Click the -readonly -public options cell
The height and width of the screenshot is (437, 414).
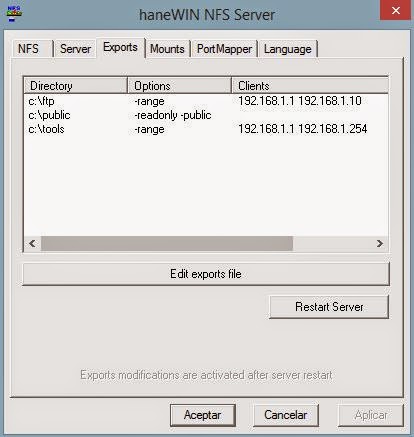172,115
